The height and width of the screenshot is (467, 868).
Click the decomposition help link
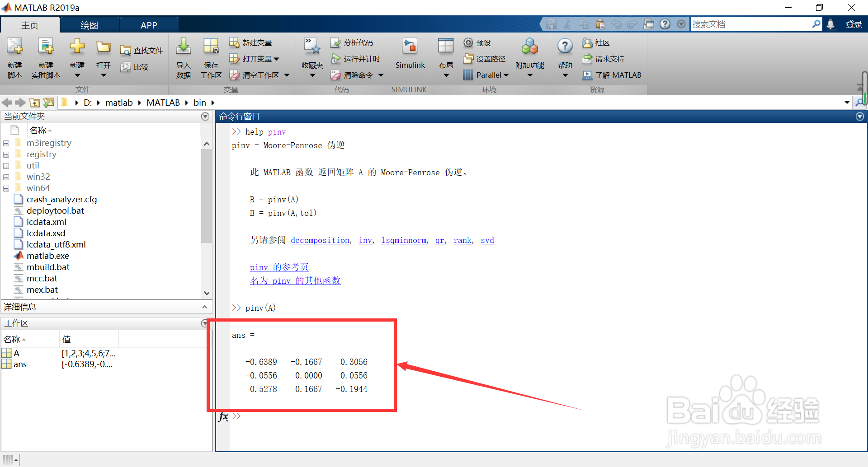click(x=320, y=240)
